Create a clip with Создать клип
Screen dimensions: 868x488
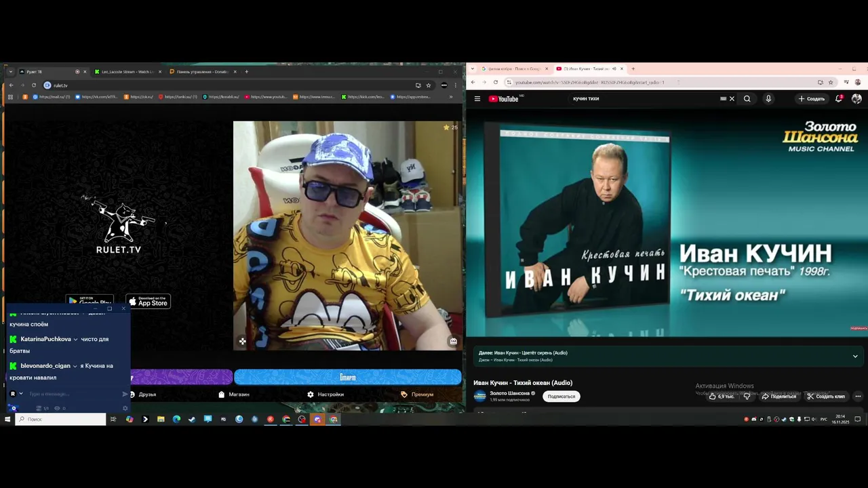tap(826, 396)
